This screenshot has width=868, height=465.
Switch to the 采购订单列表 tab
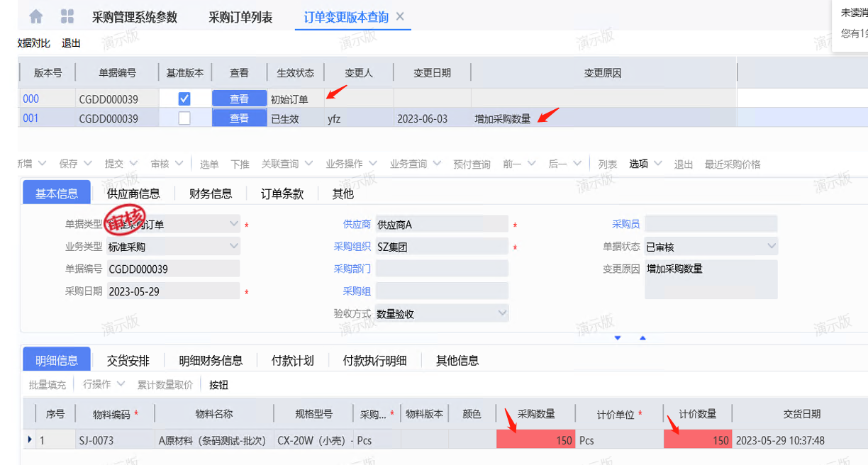(240, 17)
